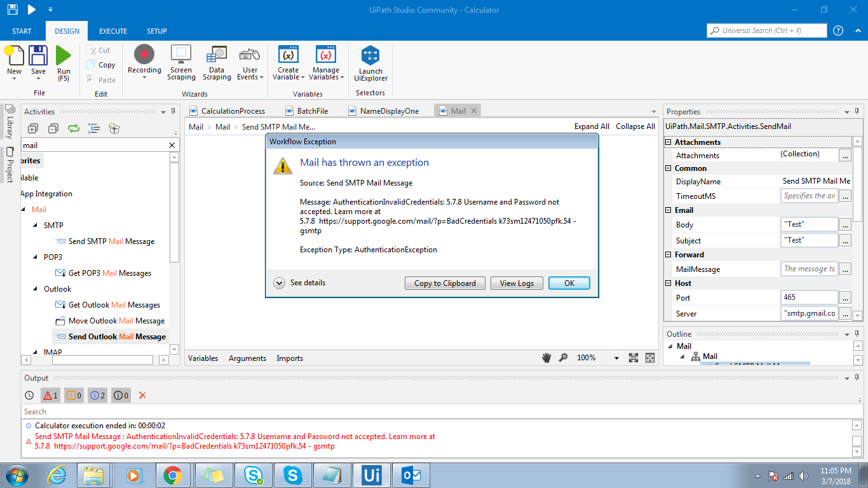Collapse the Common property group
The image size is (868, 488).
pos(668,168)
